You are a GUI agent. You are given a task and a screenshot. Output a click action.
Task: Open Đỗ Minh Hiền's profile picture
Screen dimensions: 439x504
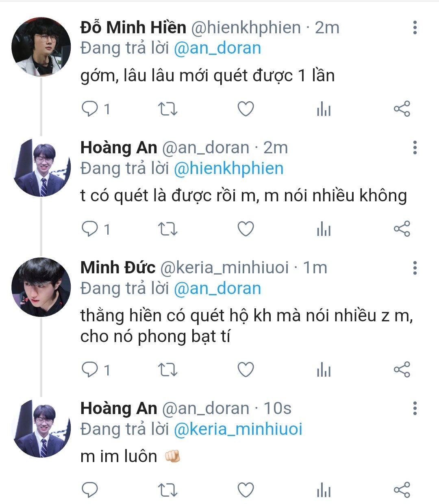tap(41, 47)
